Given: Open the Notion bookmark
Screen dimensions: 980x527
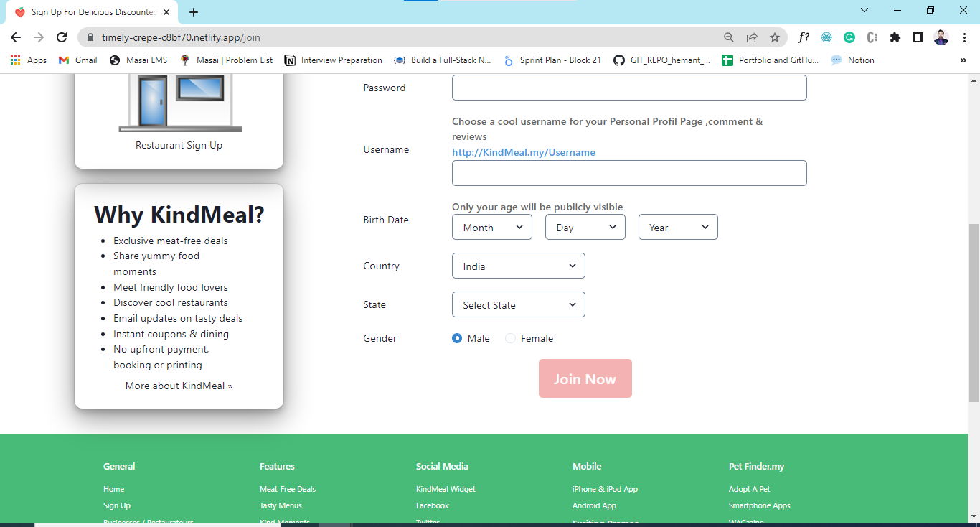Looking at the screenshot, I should tap(852, 60).
